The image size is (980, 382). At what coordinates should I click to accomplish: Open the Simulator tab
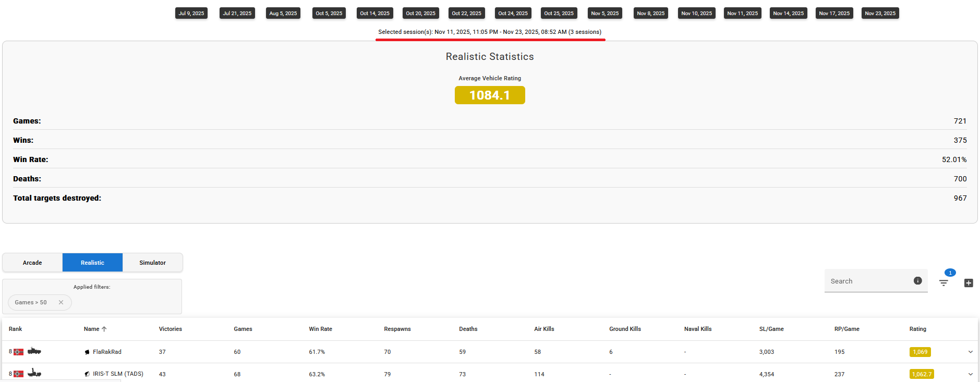pos(152,263)
